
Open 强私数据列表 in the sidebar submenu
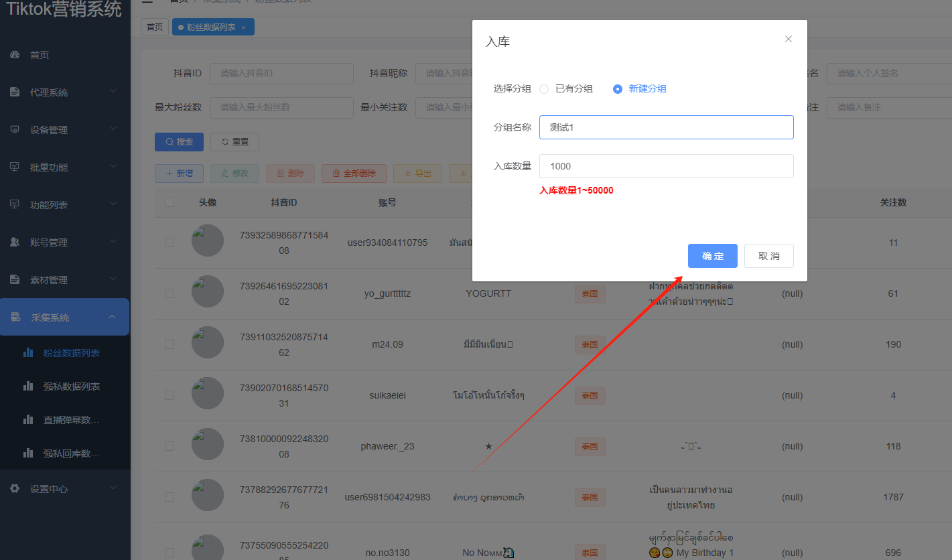[x=72, y=387]
